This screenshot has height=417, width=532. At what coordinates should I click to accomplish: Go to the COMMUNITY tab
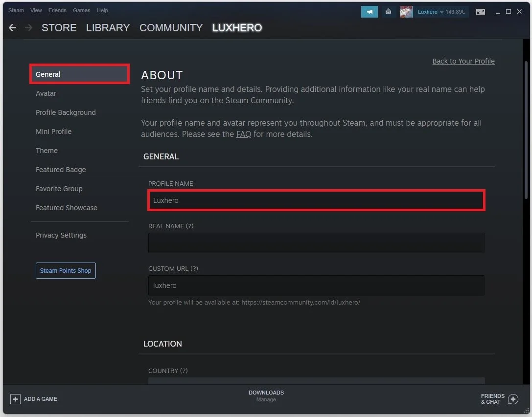(x=171, y=27)
